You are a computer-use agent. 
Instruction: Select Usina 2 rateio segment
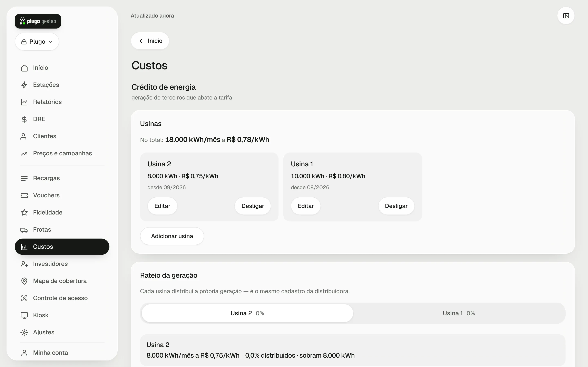[247, 313]
